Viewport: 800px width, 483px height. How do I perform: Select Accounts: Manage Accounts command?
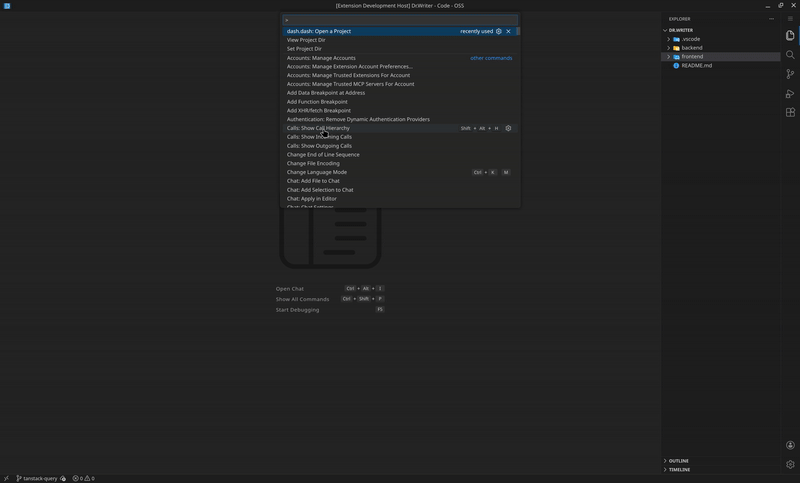point(400,58)
